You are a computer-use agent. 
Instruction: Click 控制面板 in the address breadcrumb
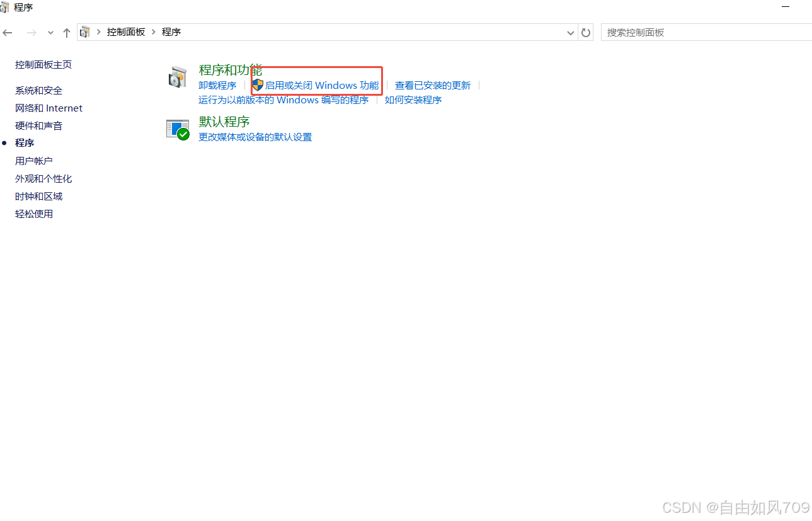pos(126,31)
